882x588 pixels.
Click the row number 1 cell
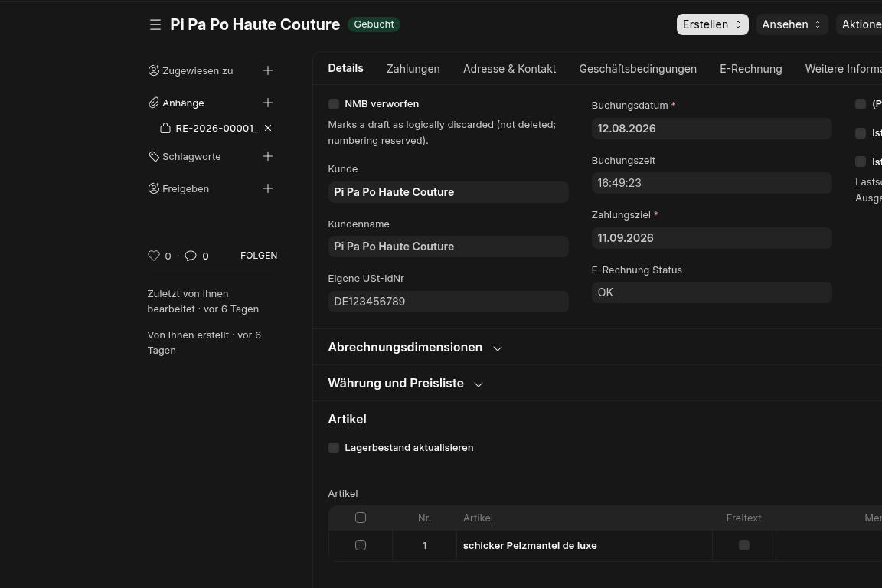pos(424,546)
